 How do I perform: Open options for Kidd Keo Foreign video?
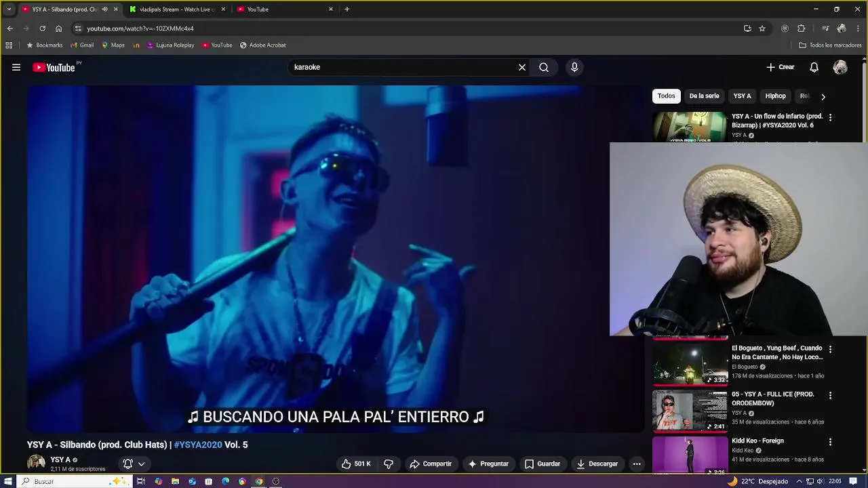tap(830, 441)
